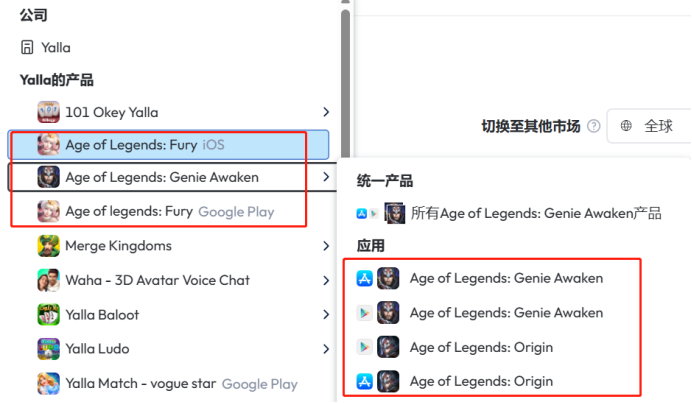Click the Yalla company building icon

(x=27, y=47)
